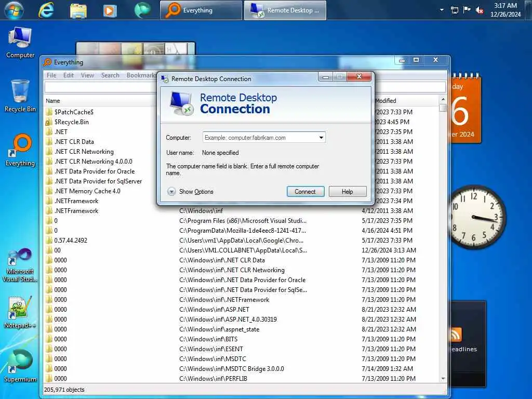This screenshot has width=532, height=399.
Task: Open the View menu in Everything
Action: tap(87, 75)
